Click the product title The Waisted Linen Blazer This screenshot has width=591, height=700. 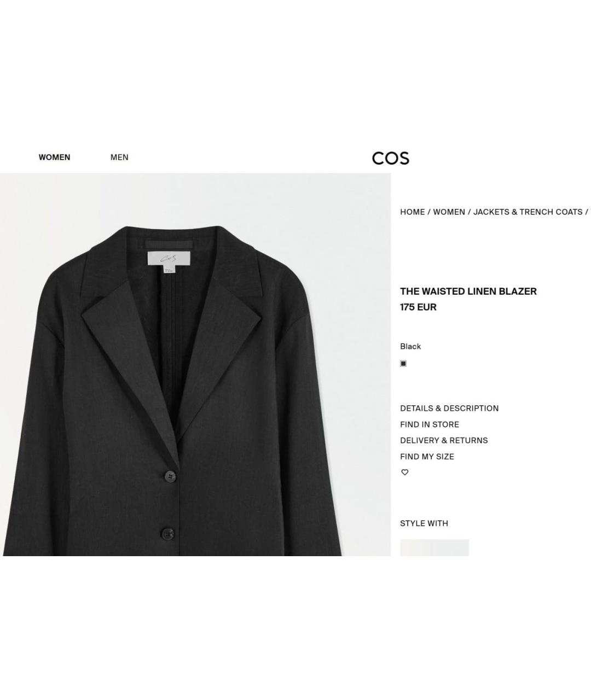[468, 291]
